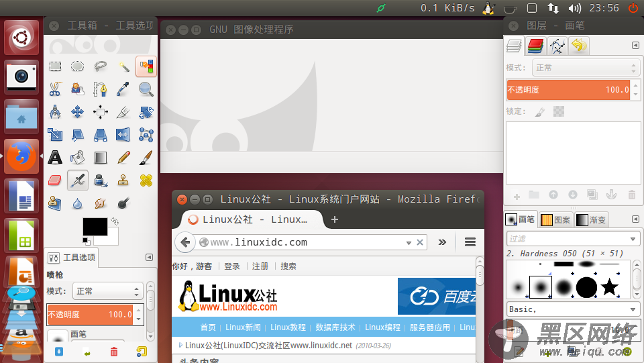
Task: Switch to the 图案 patterns tab
Action: (555, 219)
